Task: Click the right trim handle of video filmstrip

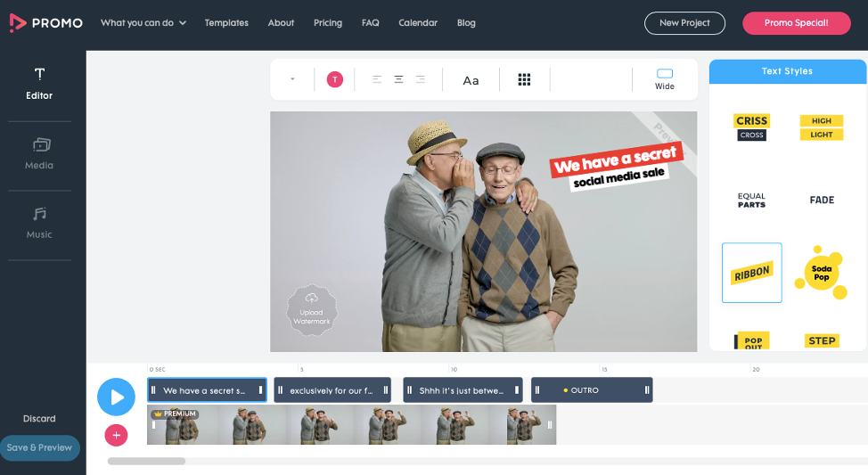Action: click(x=550, y=424)
